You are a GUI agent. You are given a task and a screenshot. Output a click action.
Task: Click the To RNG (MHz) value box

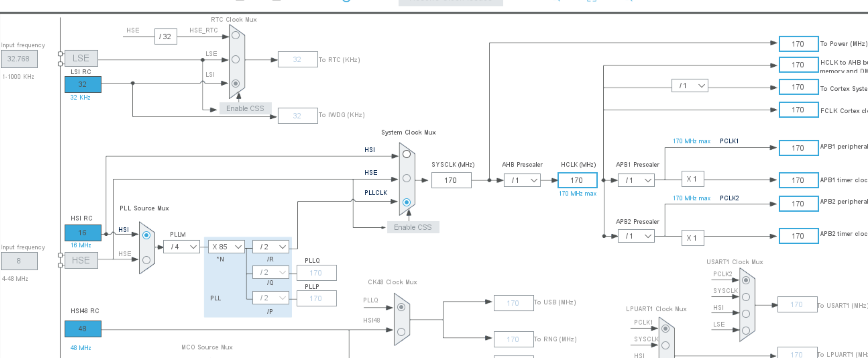tap(514, 340)
